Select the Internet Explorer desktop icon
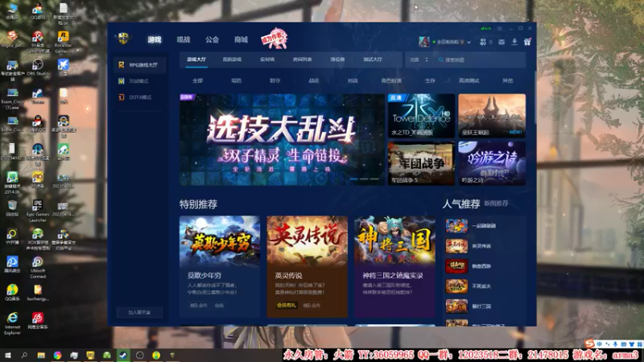Screen dimensions: 644x362 [12, 323]
